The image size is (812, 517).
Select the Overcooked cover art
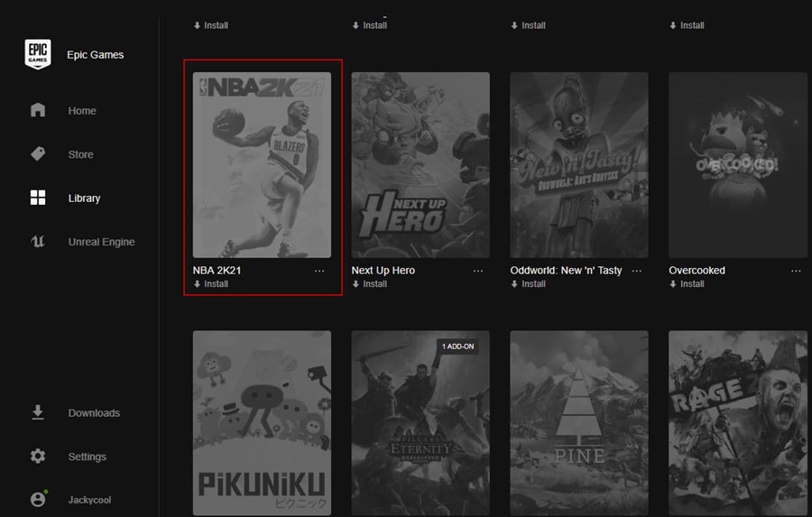coord(738,165)
